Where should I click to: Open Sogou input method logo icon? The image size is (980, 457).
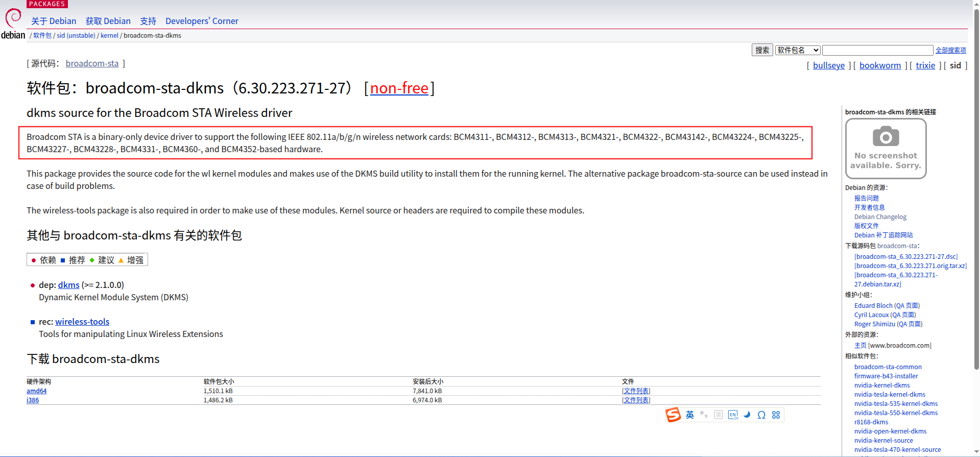pyautogui.click(x=673, y=415)
